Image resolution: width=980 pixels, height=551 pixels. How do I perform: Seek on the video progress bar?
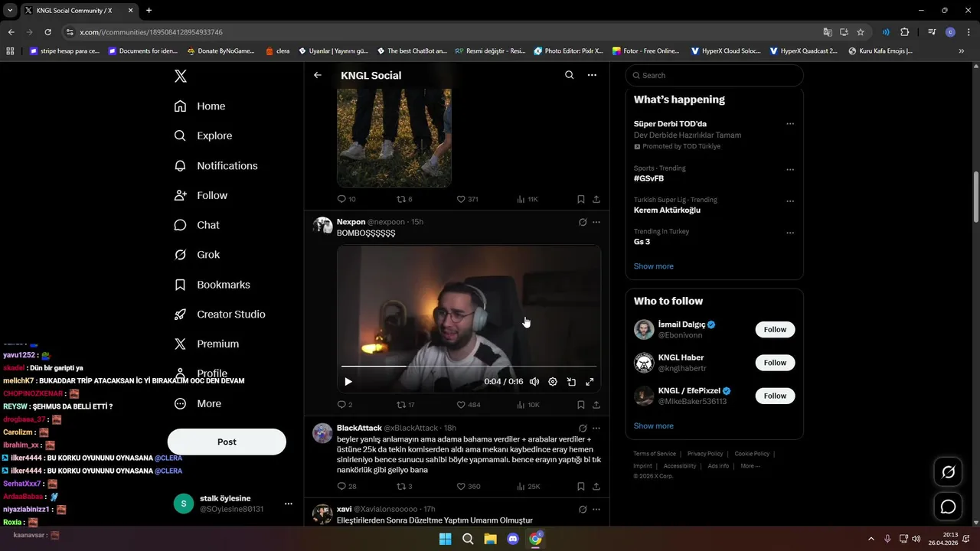coord(469,367)
